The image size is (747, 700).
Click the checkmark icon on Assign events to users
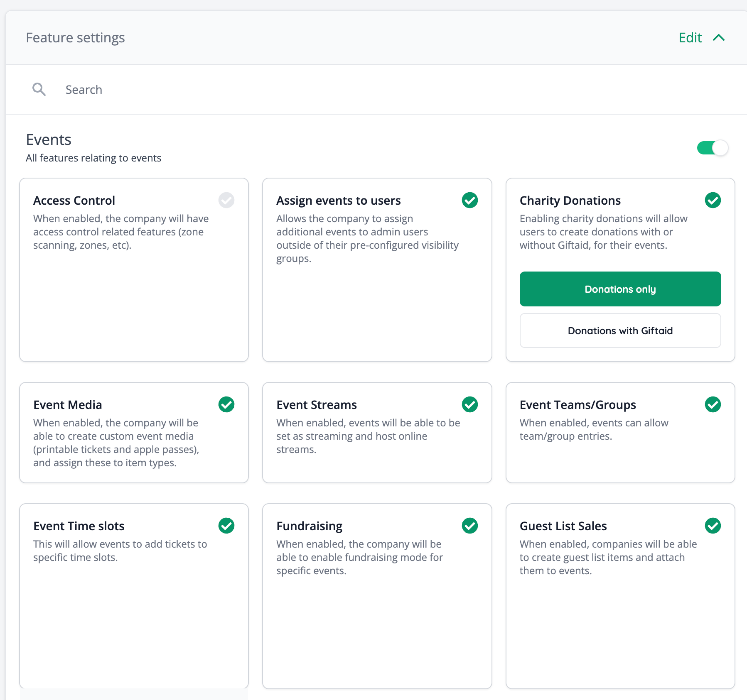click(469, 201)
